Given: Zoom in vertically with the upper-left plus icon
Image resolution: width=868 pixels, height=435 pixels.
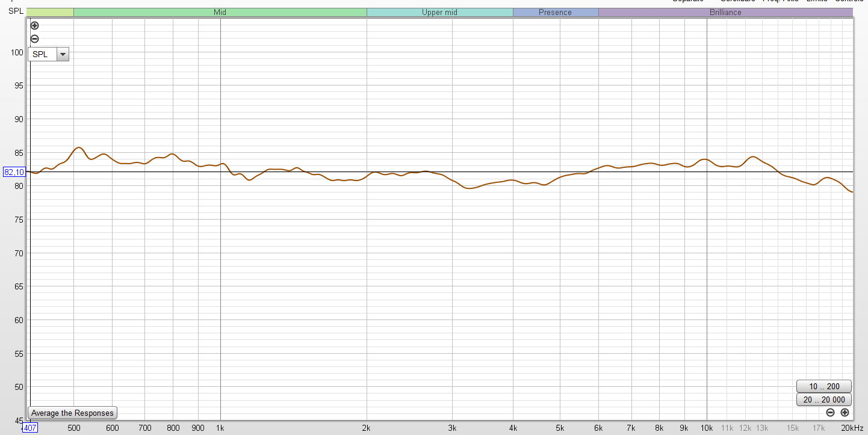Looking at the screenshot, I should 34,25.
